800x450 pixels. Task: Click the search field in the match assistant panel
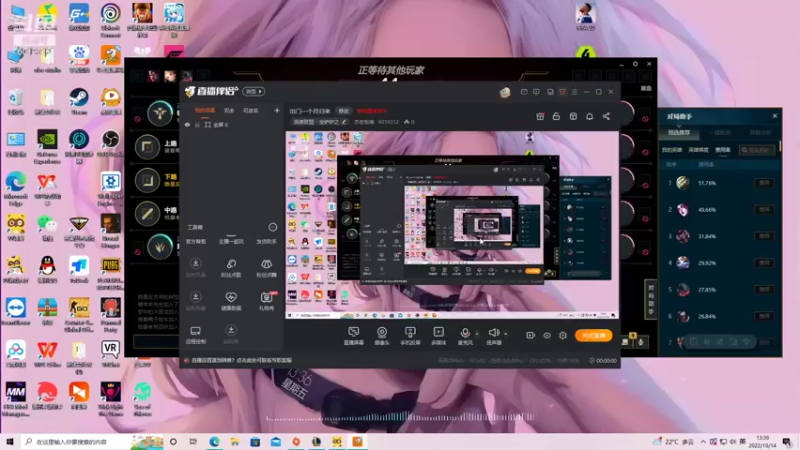[x=757, y=150]
